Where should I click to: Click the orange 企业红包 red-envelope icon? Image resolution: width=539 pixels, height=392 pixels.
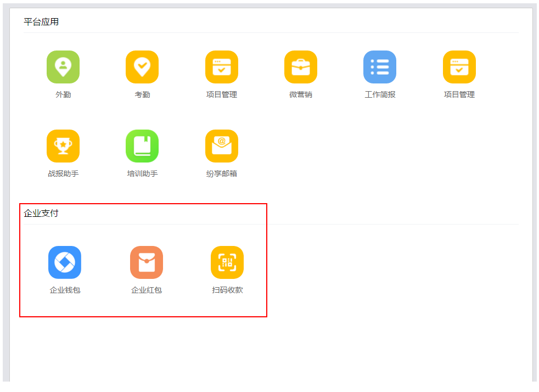pyautogui.click(x=147, y=262)
